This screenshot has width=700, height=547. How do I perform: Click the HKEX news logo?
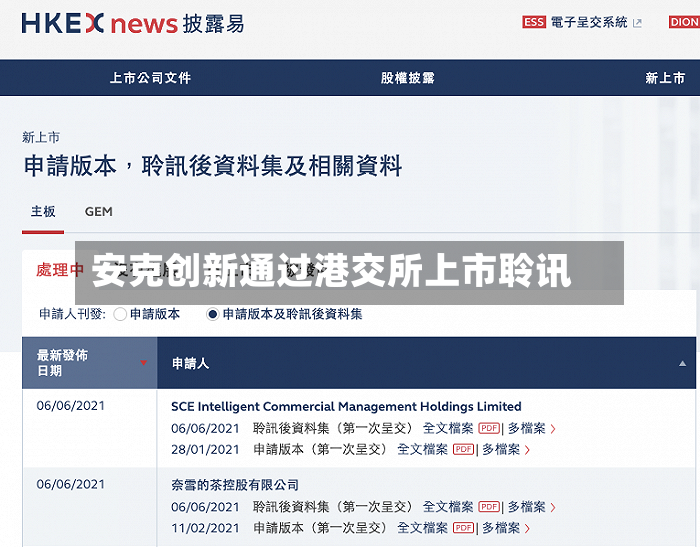[x=133, y=23]
